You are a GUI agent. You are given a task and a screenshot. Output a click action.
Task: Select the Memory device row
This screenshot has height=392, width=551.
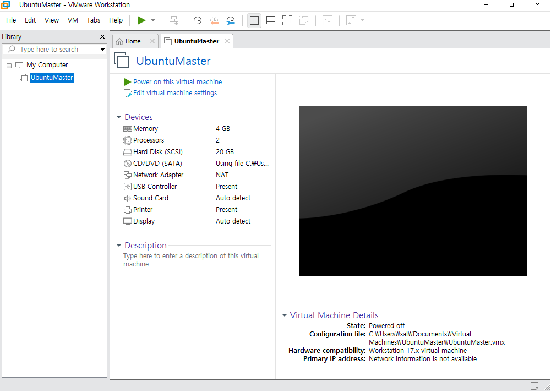(x=196, y=129)
